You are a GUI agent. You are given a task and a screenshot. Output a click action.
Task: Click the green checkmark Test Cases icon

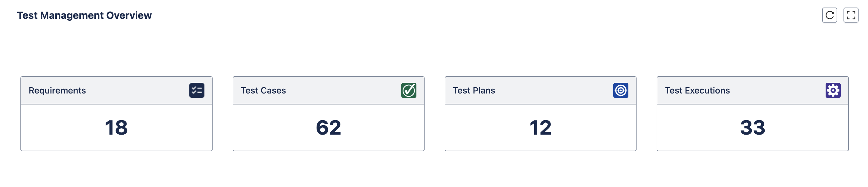[408, 90]
